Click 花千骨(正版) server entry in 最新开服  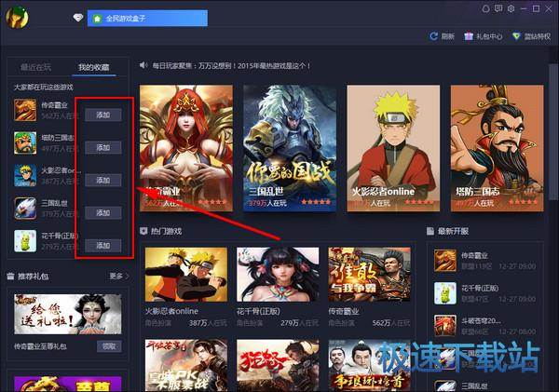[x=484, y=293]
